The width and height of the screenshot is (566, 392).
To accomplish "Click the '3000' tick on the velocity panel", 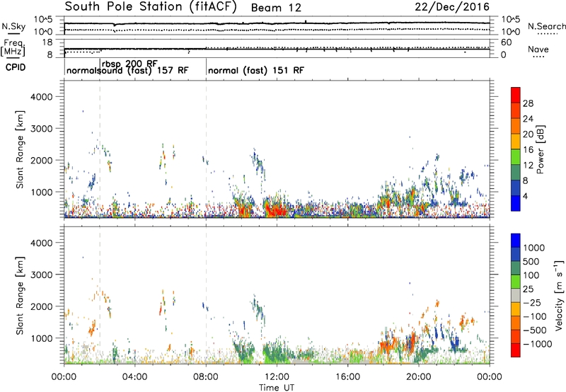I will (42, 275).
